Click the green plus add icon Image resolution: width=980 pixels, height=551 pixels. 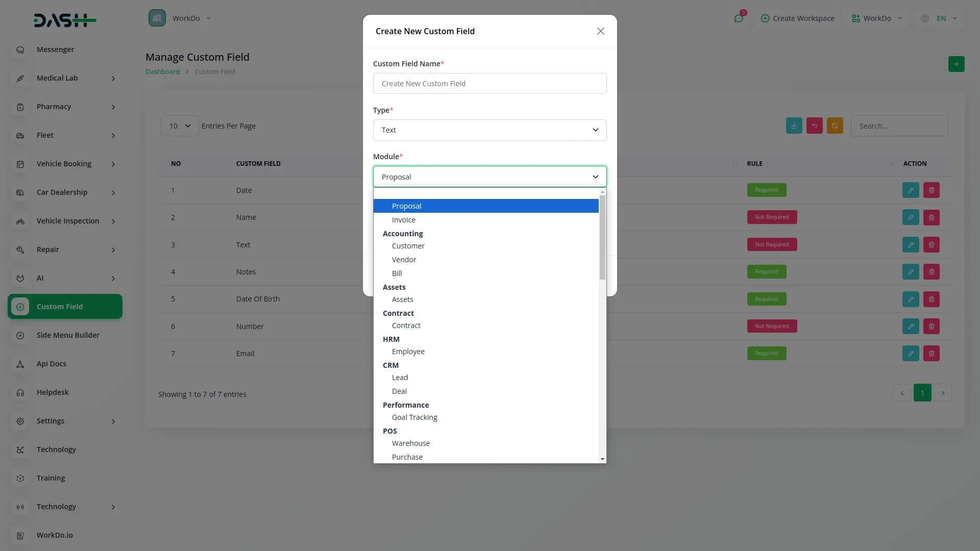(x=956, y=64)
